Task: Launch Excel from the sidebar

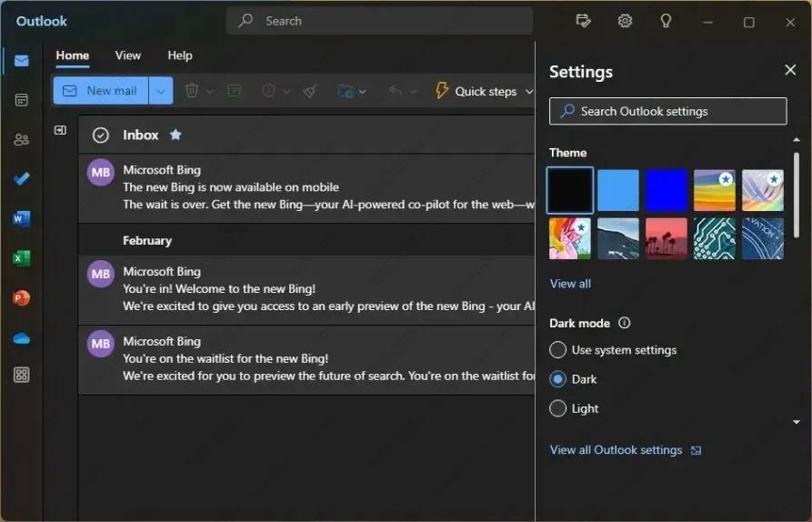Action: [21, 258]
